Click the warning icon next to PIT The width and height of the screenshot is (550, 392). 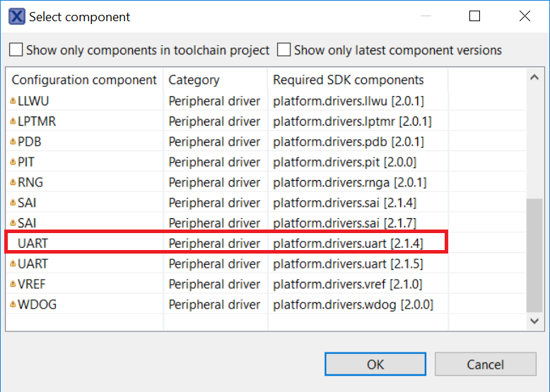[x=13, y=162]
